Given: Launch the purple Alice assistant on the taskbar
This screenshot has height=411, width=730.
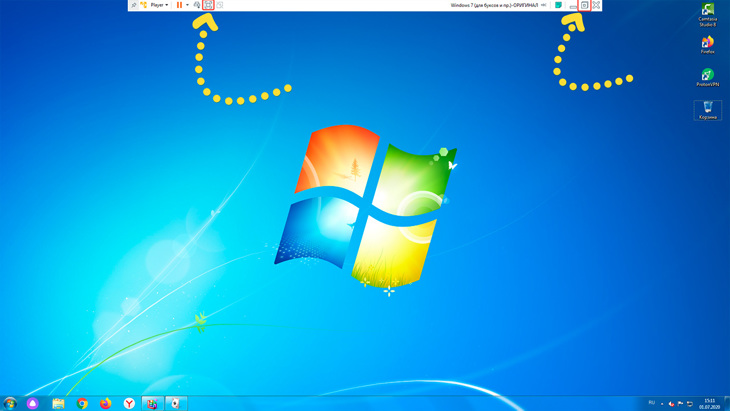Looking at the screenshot, I should point(32,403).
